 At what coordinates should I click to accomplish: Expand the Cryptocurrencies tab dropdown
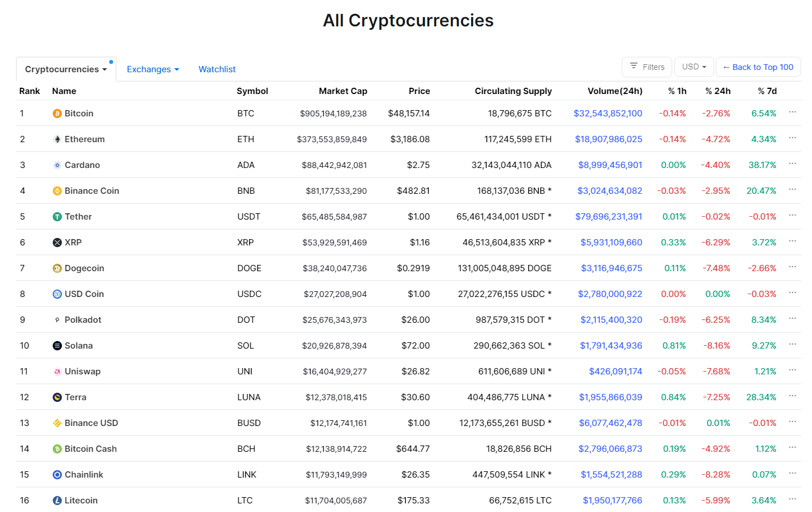(x=66, y=69)
